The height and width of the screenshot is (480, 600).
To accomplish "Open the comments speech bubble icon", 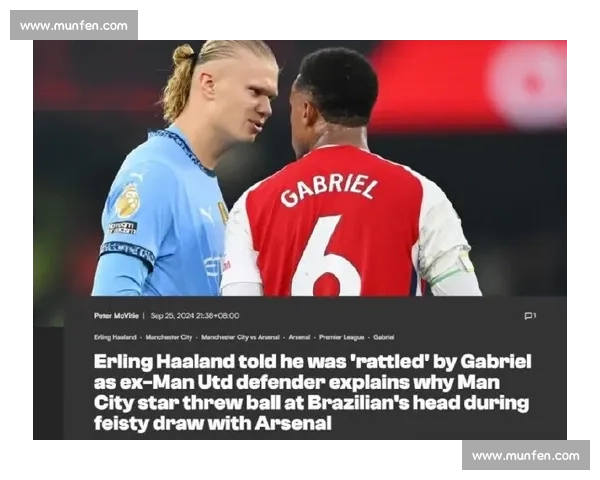I will point(530,316).
